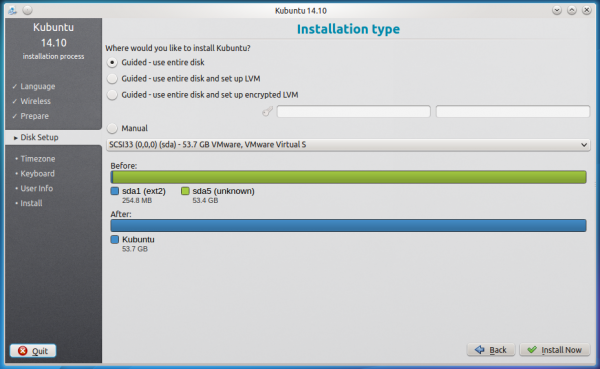Click the Installation type heading
Screen dimensions: 600x369
point(348,29)
